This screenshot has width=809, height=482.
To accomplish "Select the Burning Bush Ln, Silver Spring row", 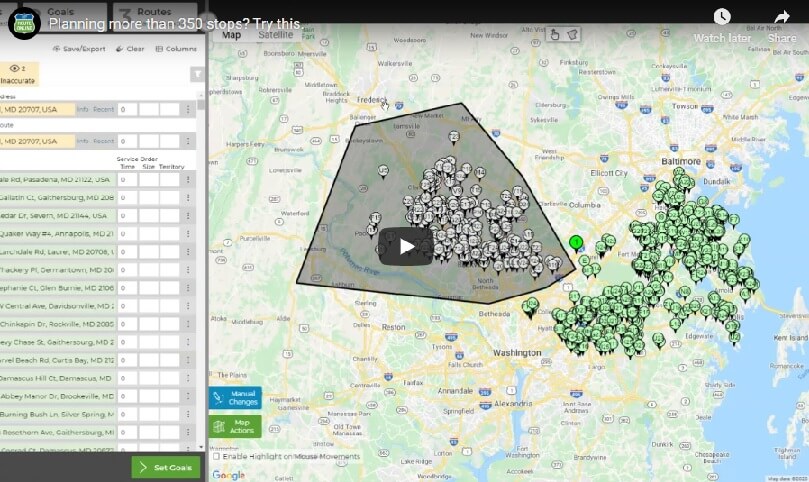I will (58, 414).
